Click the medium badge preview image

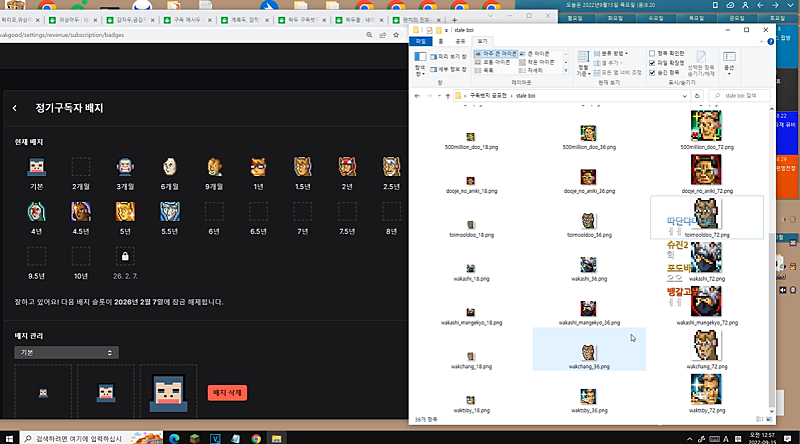[106, 392]
